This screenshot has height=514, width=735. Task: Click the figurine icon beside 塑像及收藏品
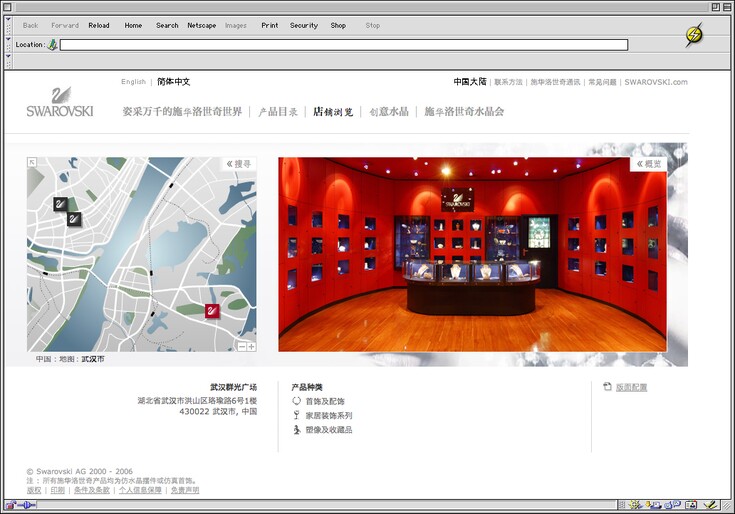[296, 429]
